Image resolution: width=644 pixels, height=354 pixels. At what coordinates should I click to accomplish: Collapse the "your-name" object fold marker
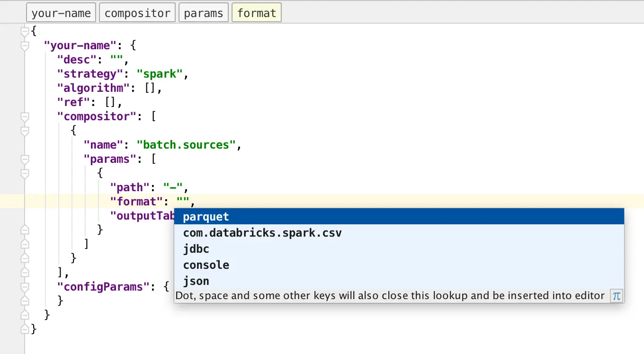pos(25,46)
